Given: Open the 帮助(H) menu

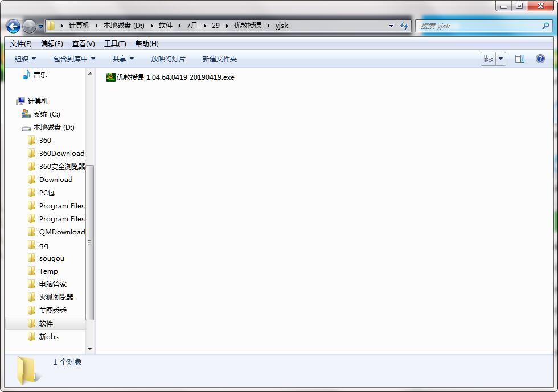Looking at the screenshot, I should 147,44.
